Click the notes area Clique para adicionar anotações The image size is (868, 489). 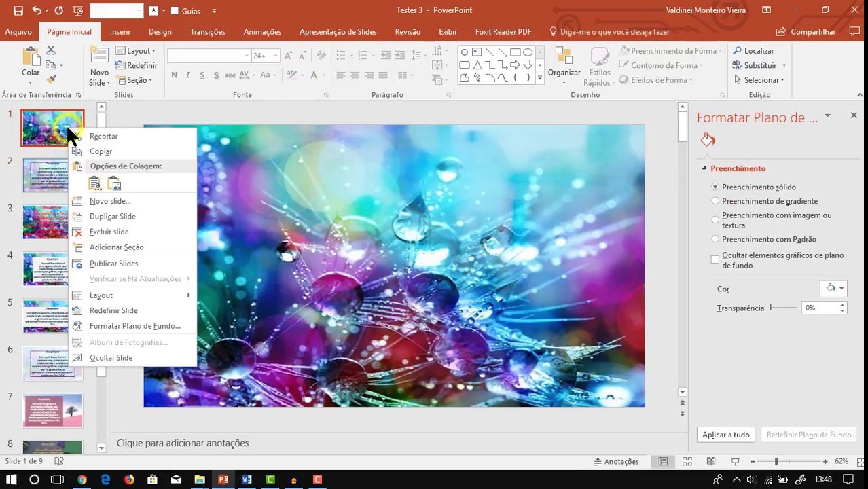[x=183, y=443]
